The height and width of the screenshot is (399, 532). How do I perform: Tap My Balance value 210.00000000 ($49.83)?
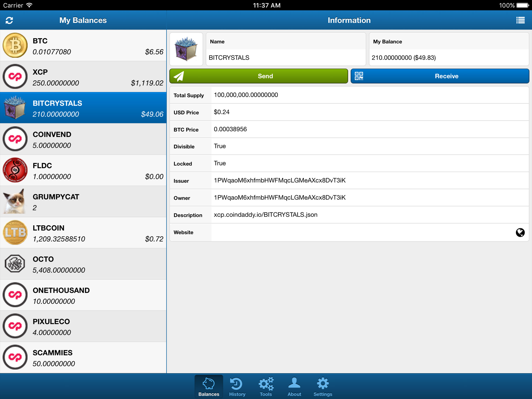pos(403,58)
